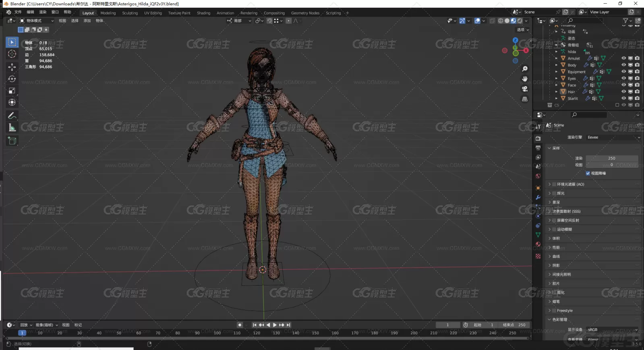Pick the Rotate tool
Screen dimensions: 644x350
(x=12, y=79)
